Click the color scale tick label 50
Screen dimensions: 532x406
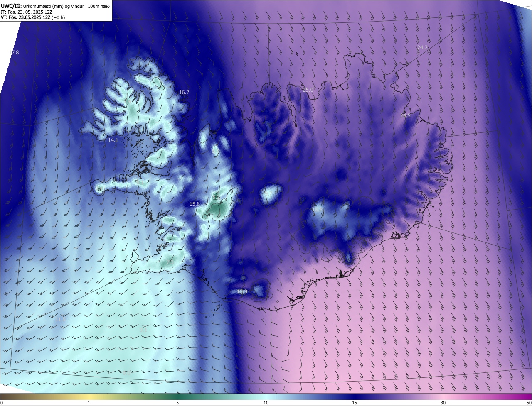(x=529, y=403)
